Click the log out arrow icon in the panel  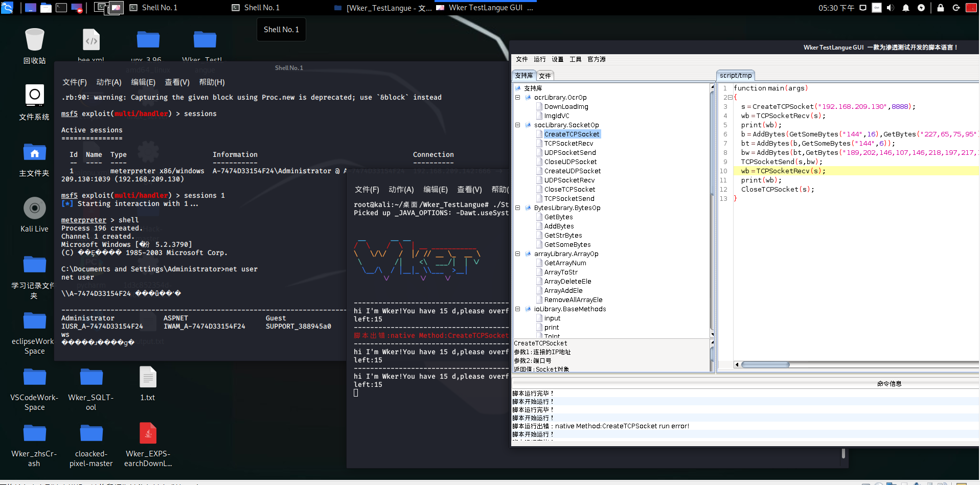pos(956,8)
